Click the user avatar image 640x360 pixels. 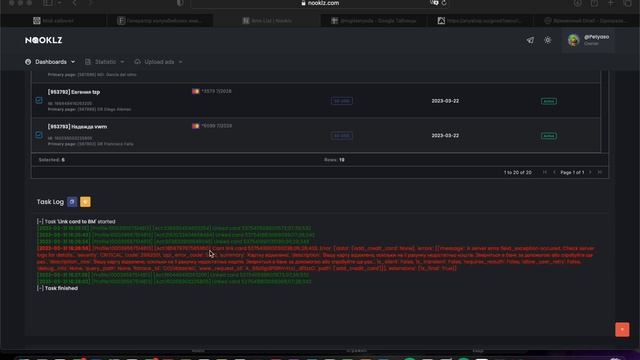573,40
